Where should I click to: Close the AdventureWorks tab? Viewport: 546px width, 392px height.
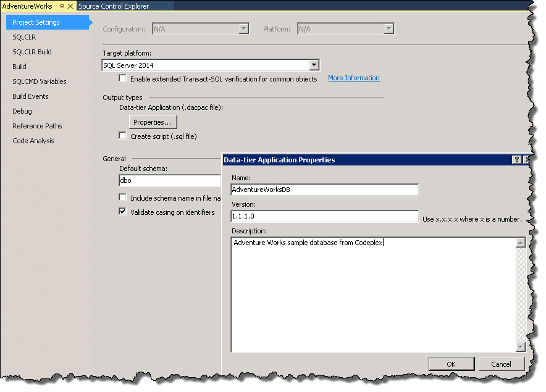coord(70,6)
